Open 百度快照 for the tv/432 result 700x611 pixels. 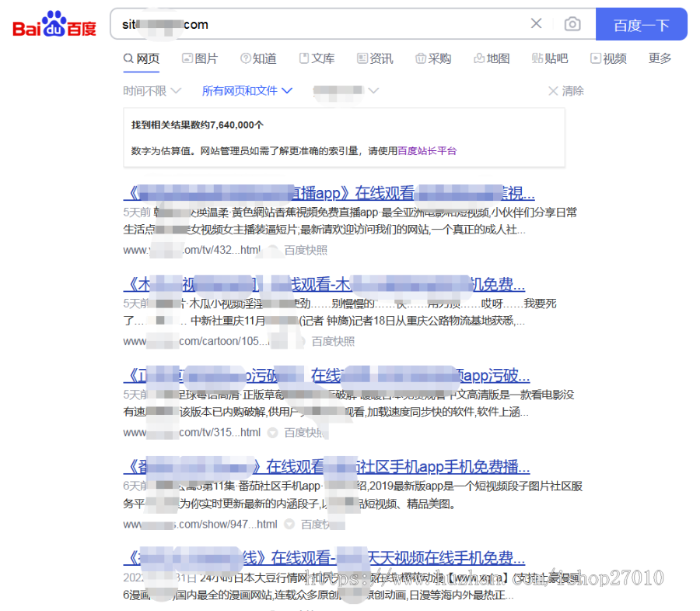306,250
